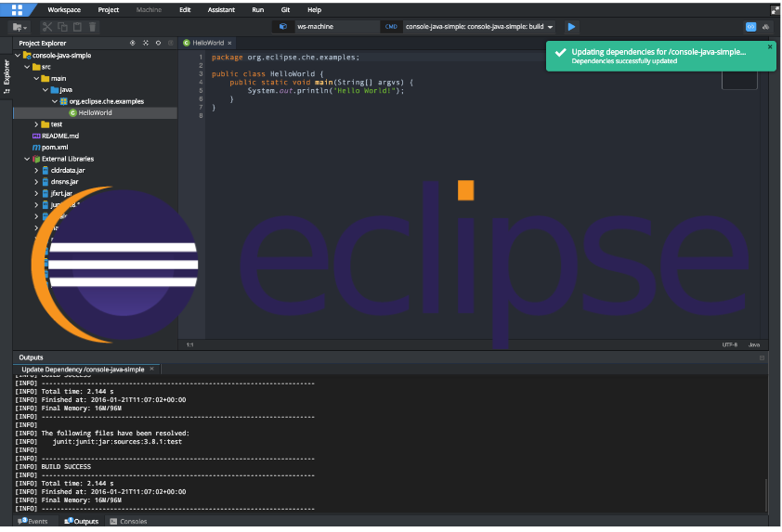782x532 pixels.
Task: Switch to the operations perspective icon
Action: point(766,27)
